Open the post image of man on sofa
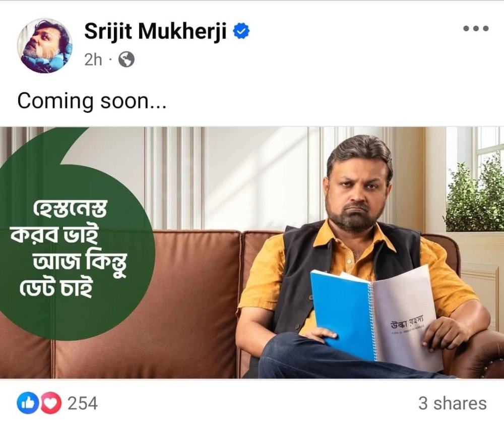 (x=252, y=253)
